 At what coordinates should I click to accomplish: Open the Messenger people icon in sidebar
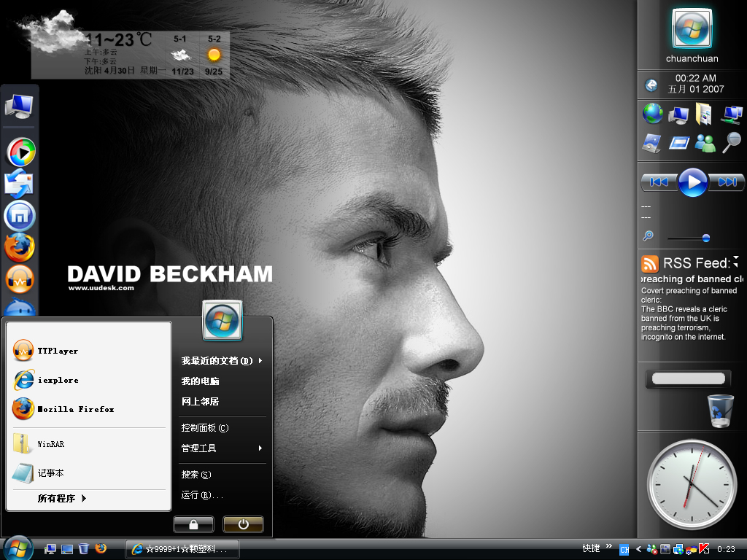pos(705,142)
